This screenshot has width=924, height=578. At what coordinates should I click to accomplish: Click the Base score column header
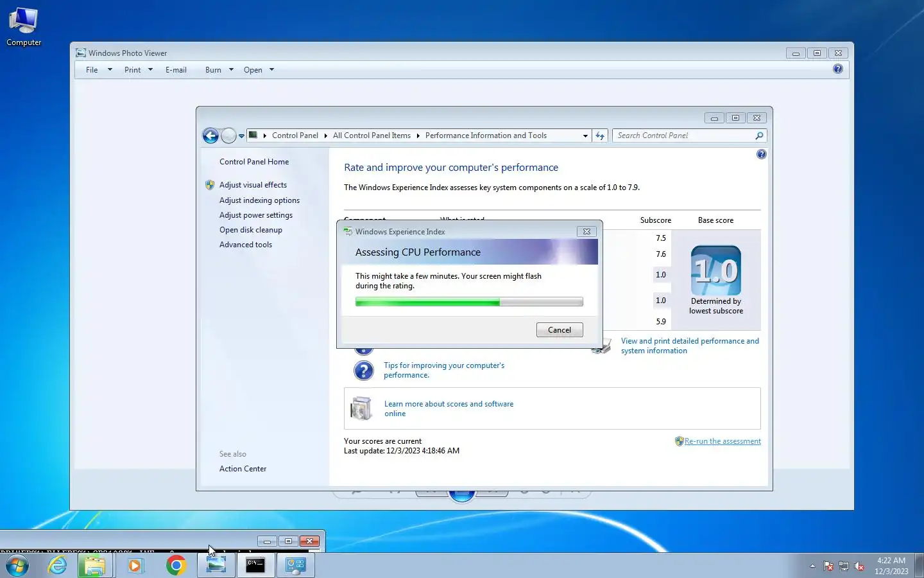point(715,220)
